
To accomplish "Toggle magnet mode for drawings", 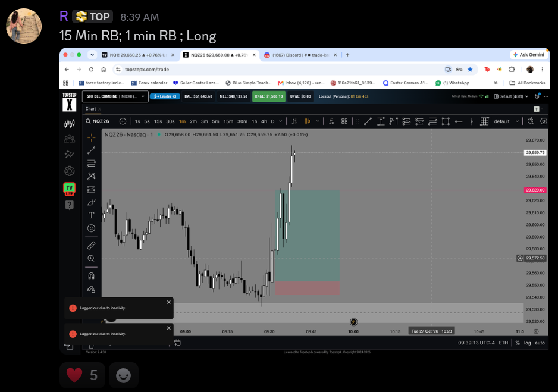I will click(92, 275).
